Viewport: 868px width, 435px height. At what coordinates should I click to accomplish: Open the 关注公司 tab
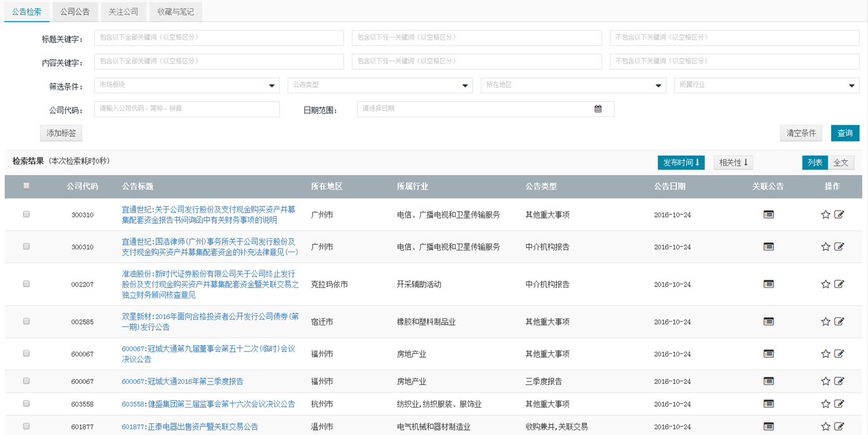(x=123, y=12)
